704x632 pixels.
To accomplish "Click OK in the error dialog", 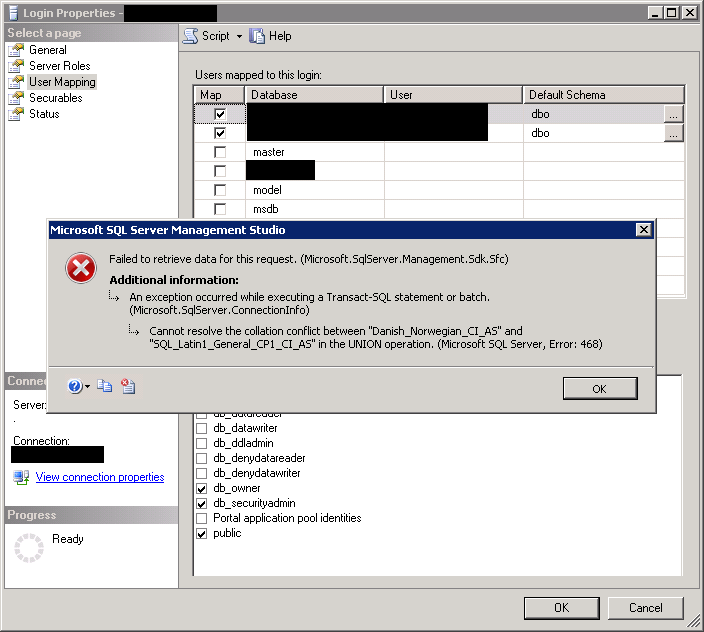I will 600,389.
